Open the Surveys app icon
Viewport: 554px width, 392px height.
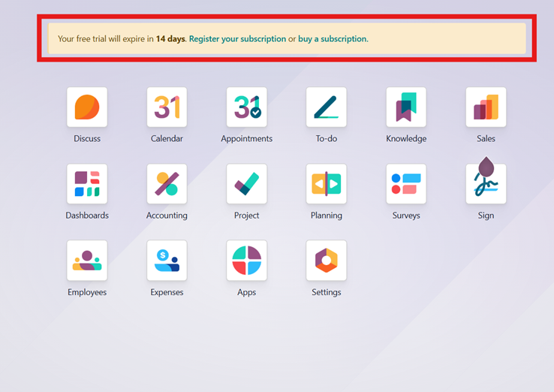[406, 184]
